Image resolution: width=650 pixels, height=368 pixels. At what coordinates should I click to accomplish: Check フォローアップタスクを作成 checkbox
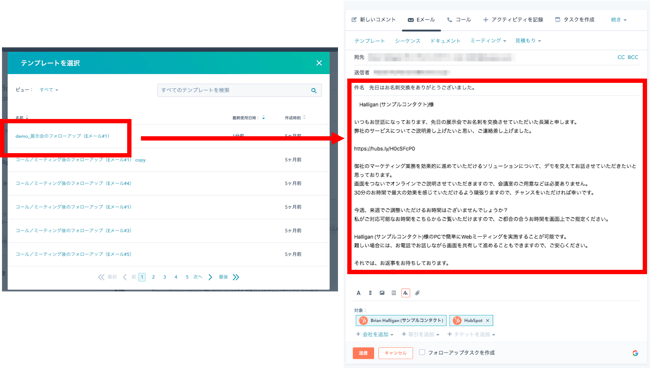(422, 352)
